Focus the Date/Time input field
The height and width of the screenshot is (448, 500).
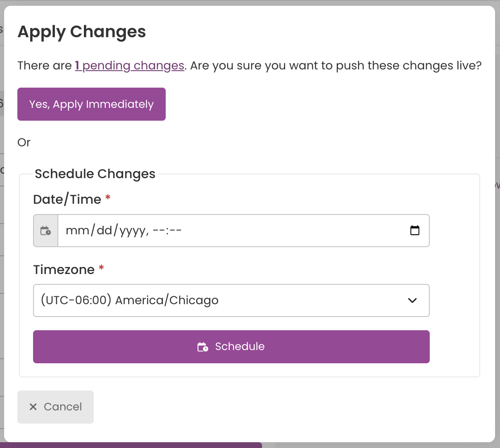click(243, 231)
